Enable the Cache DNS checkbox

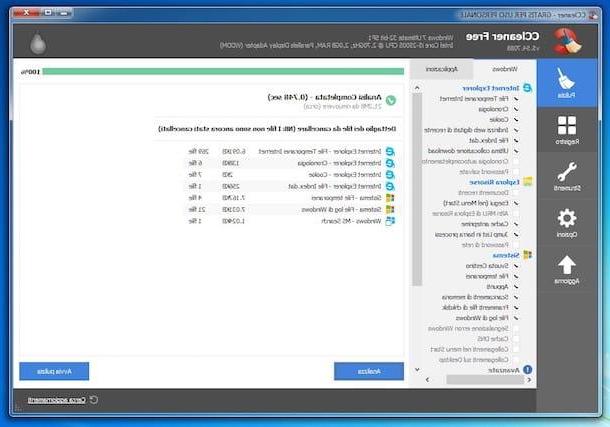click(516, 339)
